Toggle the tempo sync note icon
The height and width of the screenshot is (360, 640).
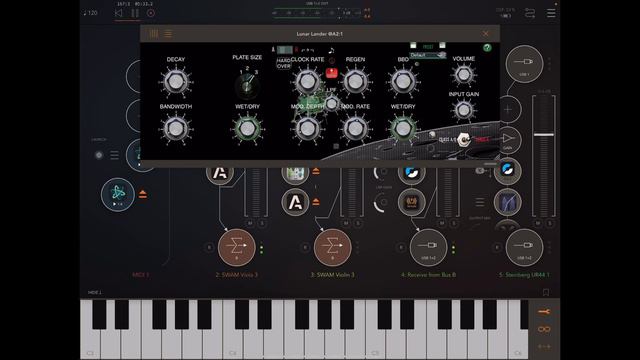(331, 50)
